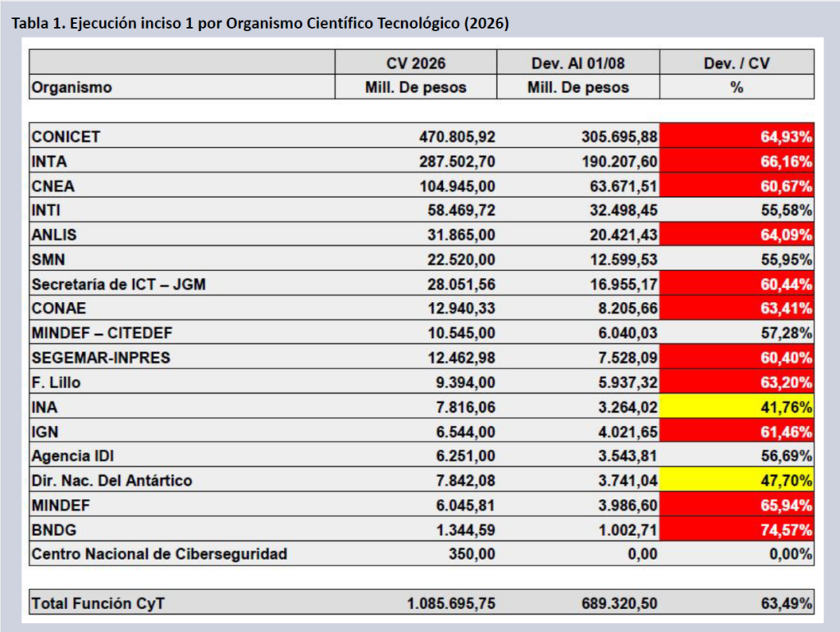Click the value 7.842,08
The image size is (840, 632).
coord(466,480)
